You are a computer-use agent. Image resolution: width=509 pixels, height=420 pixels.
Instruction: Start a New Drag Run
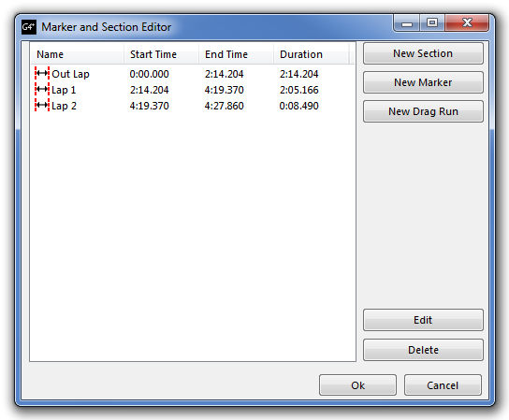coord(423,111)
